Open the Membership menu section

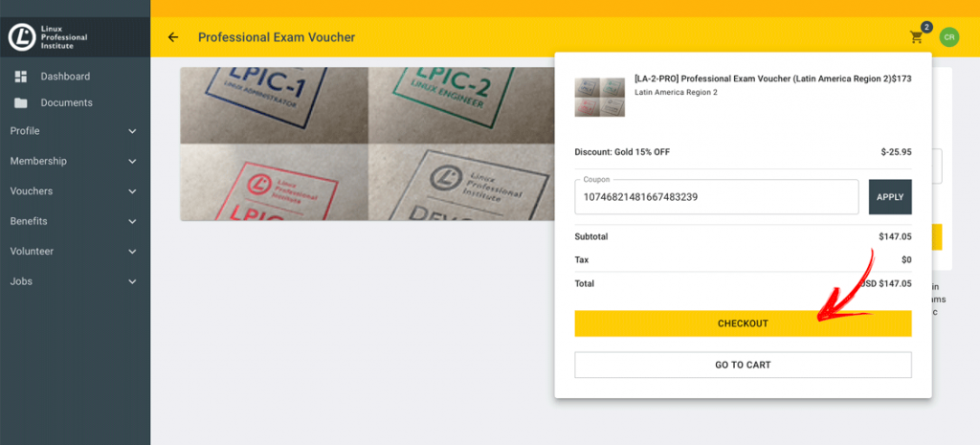(x=75, y=161)
